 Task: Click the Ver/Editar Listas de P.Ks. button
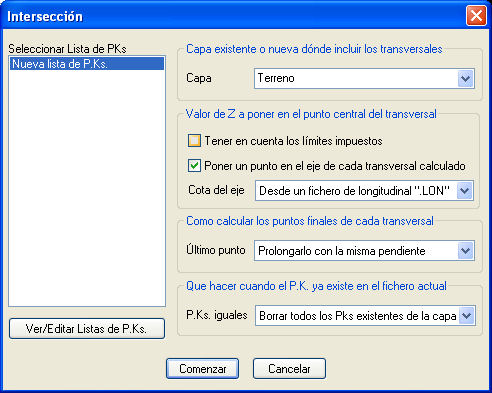(87, 329)
